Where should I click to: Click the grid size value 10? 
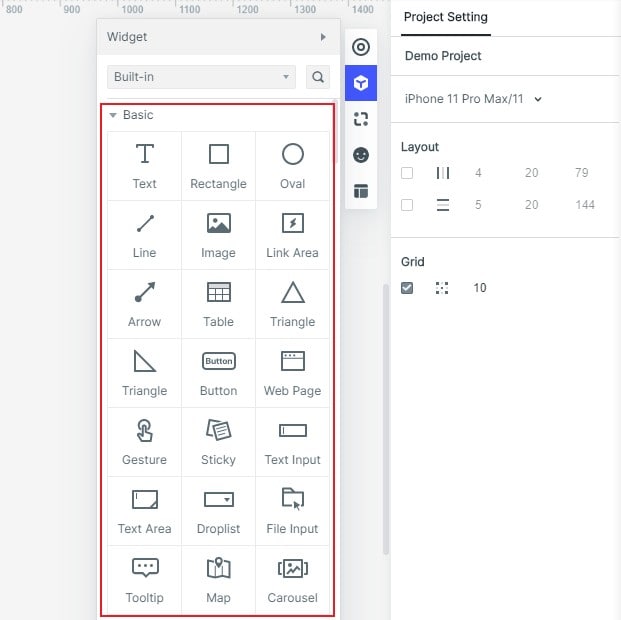point(480,288)
